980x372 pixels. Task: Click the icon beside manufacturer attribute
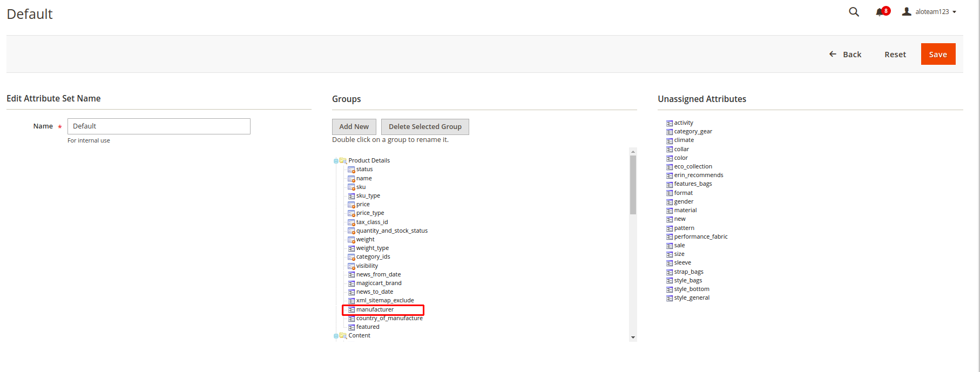click(352, 310)
